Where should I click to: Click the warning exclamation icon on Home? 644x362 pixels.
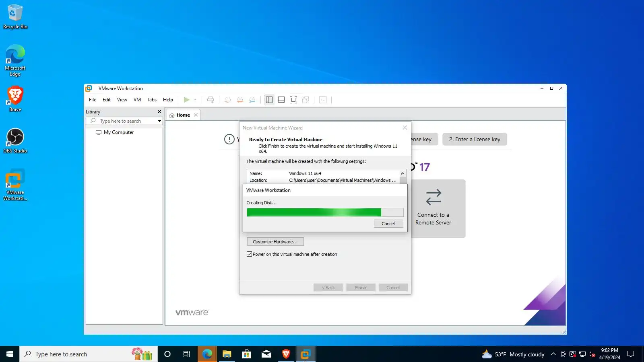click(229, 139)
